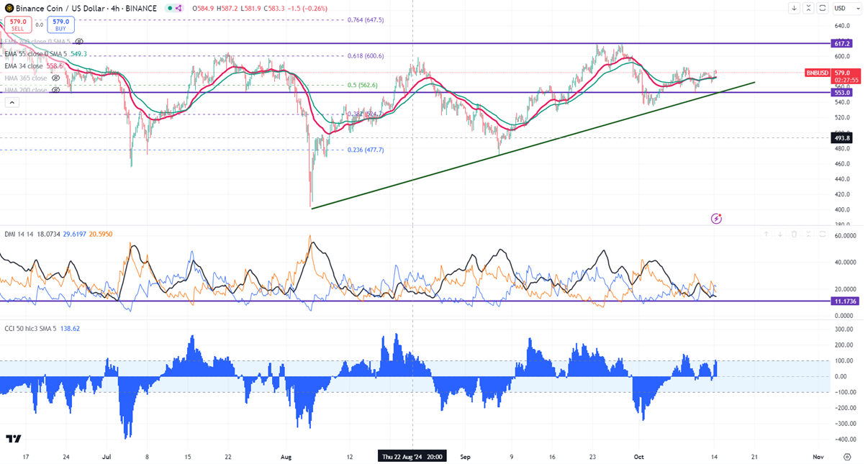868x464 pixels.
Task: Click the blue 579.0 BUY button
Action: pos(60,25)
